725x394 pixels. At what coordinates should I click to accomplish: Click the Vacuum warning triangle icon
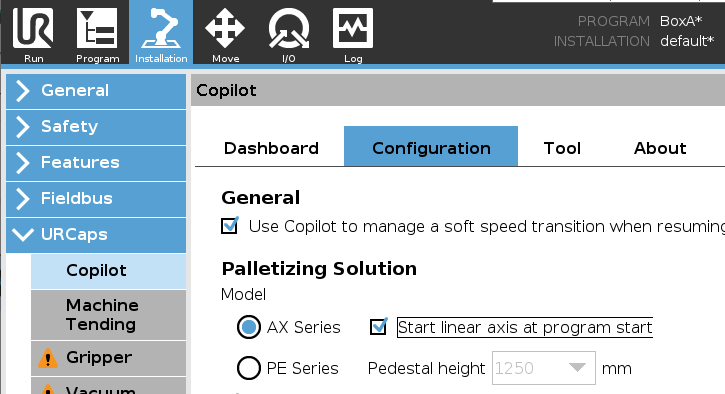coord(48,389)
